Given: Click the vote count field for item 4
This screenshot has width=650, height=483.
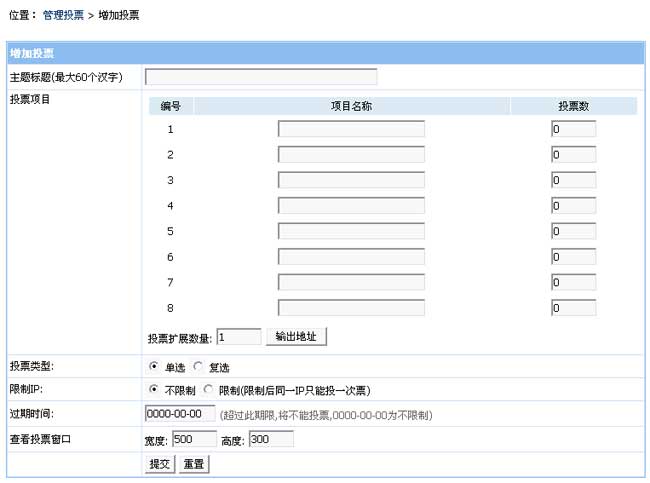Looking at the screenshot, I should click(573, 206).
